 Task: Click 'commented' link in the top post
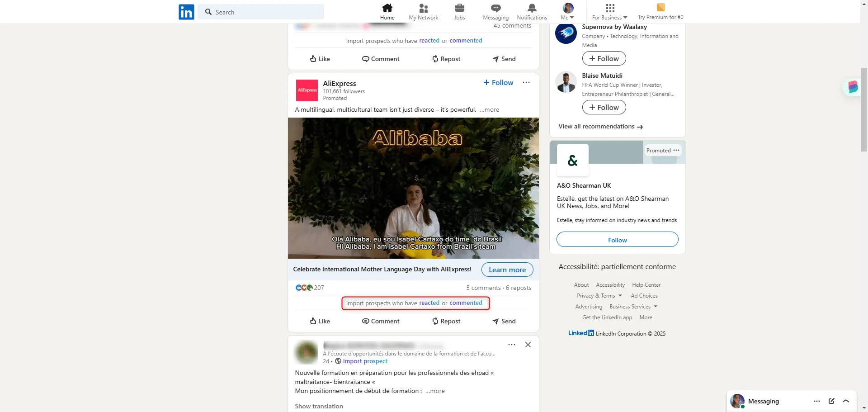click(x=466, y=41)
